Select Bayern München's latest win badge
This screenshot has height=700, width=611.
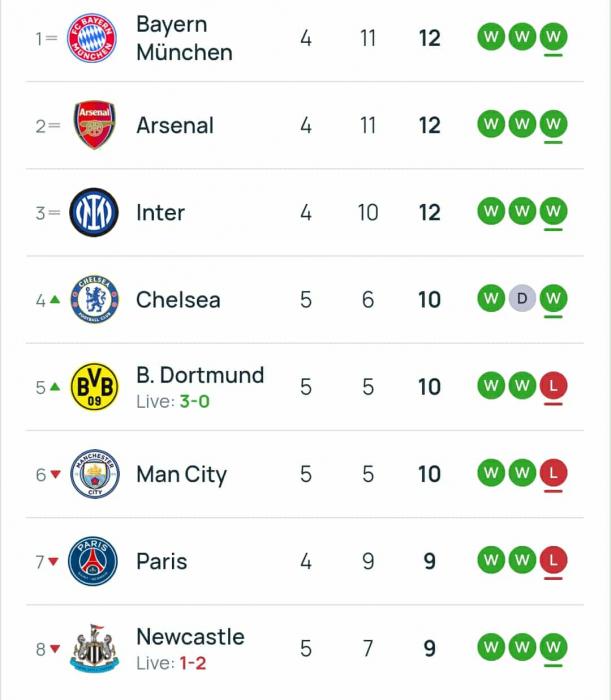click(x=552, y=38)
